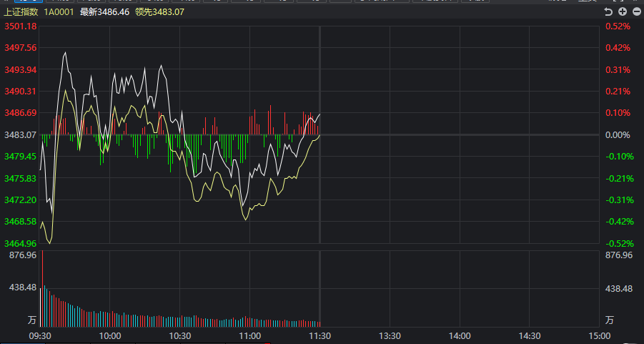The image size is (644, 344).
Task: Select the 上证指数 index name label
Action: (x=21, y=12)
